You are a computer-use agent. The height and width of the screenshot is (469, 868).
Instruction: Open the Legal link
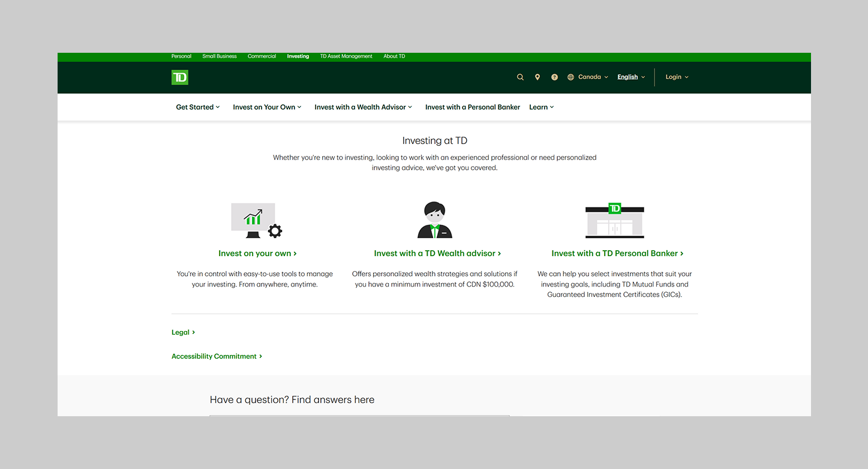(x=183, y=332)
